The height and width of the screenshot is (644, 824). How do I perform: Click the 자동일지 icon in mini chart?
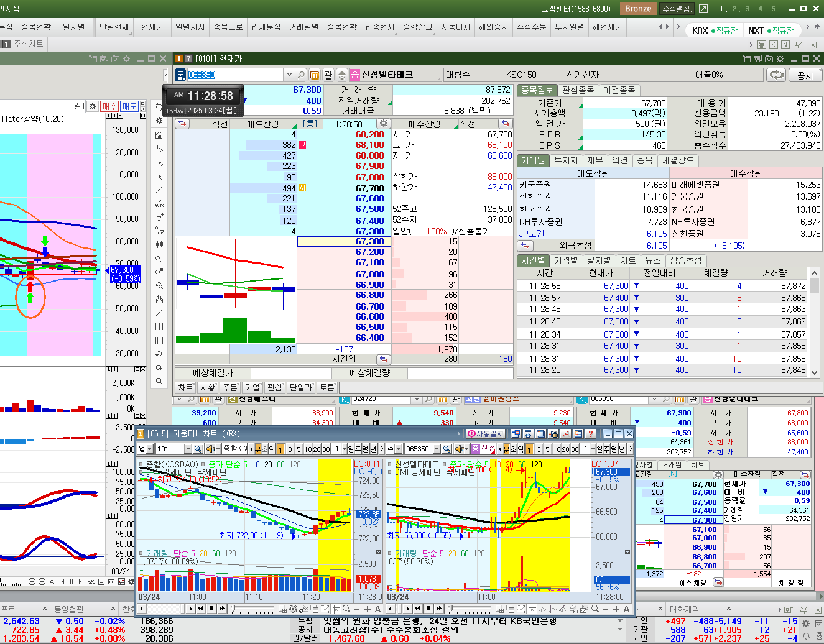pyautogui.click(x=486, y=433)
